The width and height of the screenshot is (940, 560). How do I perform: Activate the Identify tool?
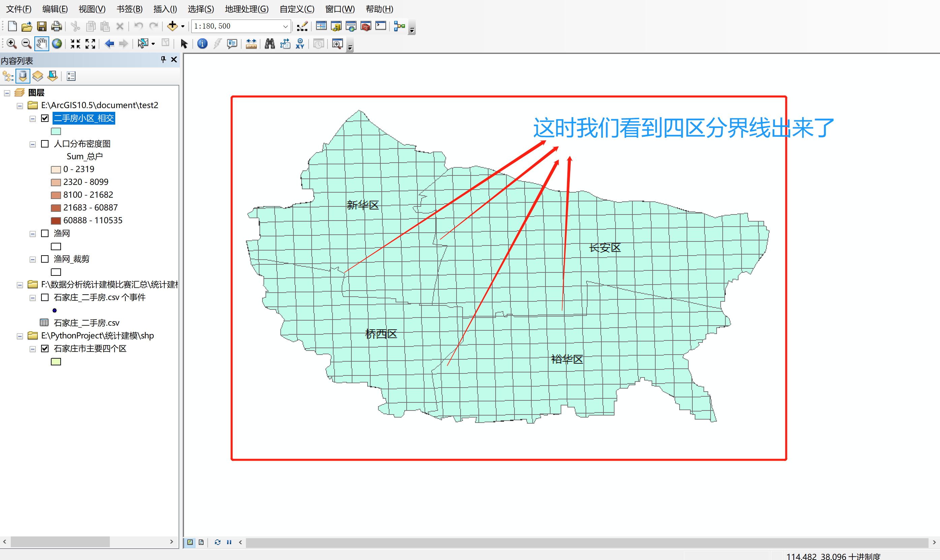(x=202, y=44)
